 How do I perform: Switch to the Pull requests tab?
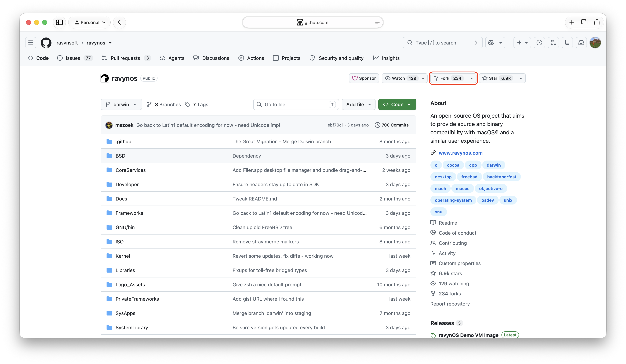pyautogui.click(x=126, y=58)
